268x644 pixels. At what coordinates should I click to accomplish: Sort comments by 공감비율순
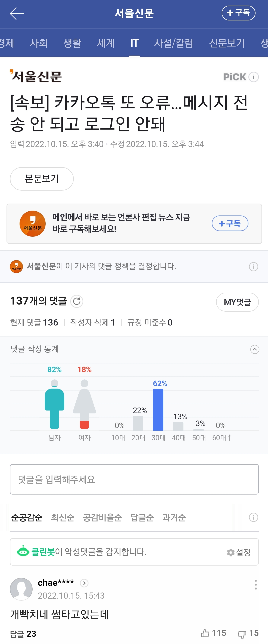(x=102, y=517)
